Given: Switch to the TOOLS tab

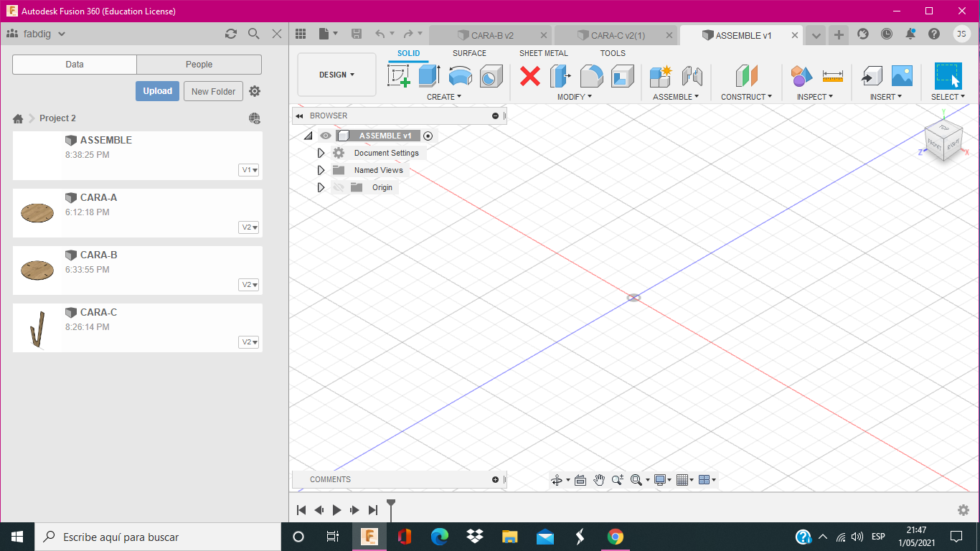Looking at the screenshot, I should (613, 53).
